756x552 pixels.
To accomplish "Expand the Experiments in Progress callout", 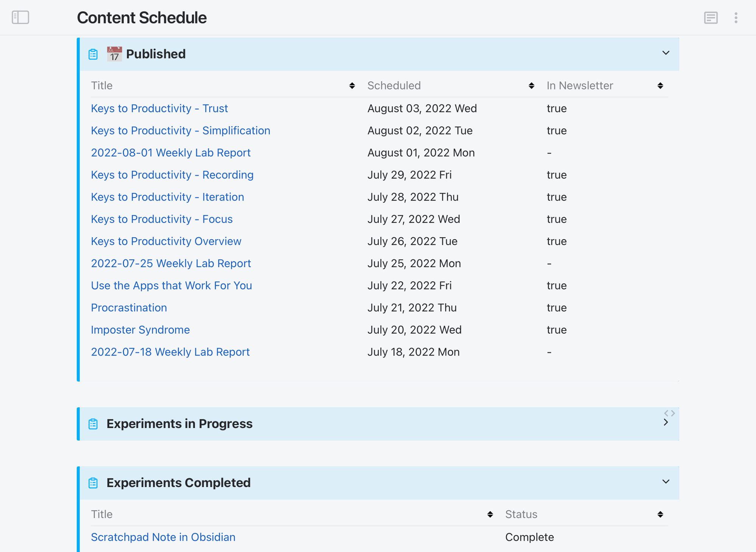I will 666,422.
